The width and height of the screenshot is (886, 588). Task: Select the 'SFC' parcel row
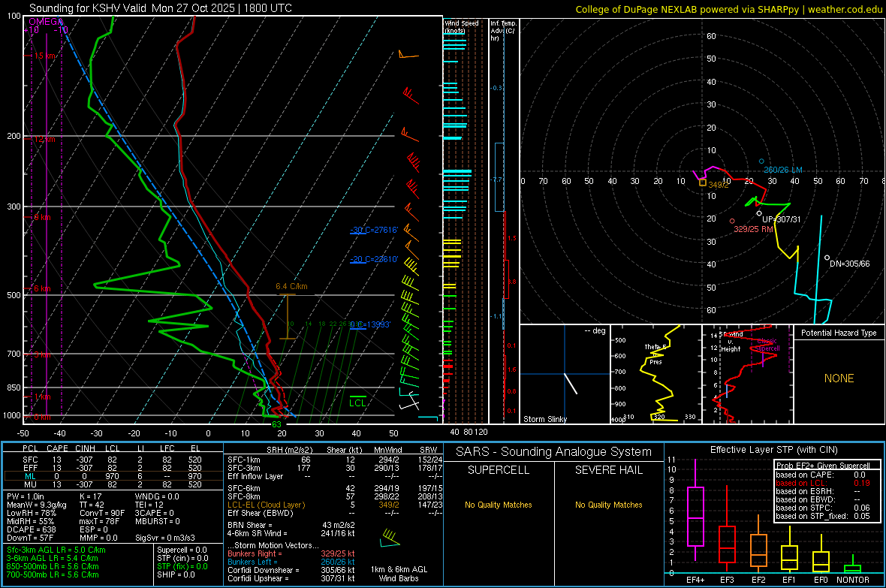[x=112, y=460]
